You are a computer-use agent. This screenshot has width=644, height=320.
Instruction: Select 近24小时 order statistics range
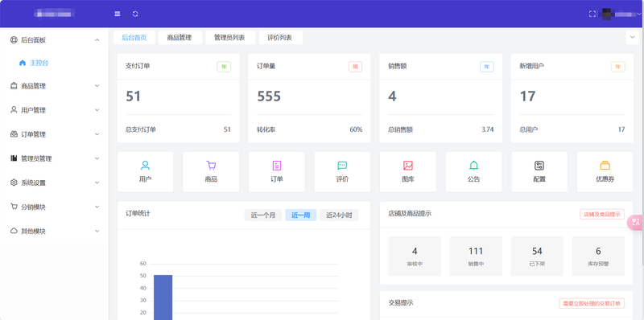[339, 215]
